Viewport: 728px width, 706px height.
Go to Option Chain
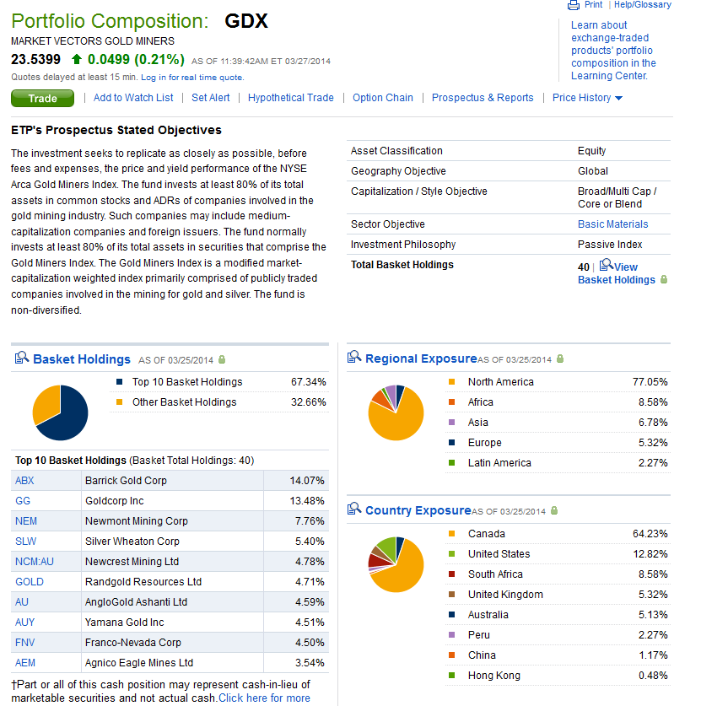[x=383, y=98]
